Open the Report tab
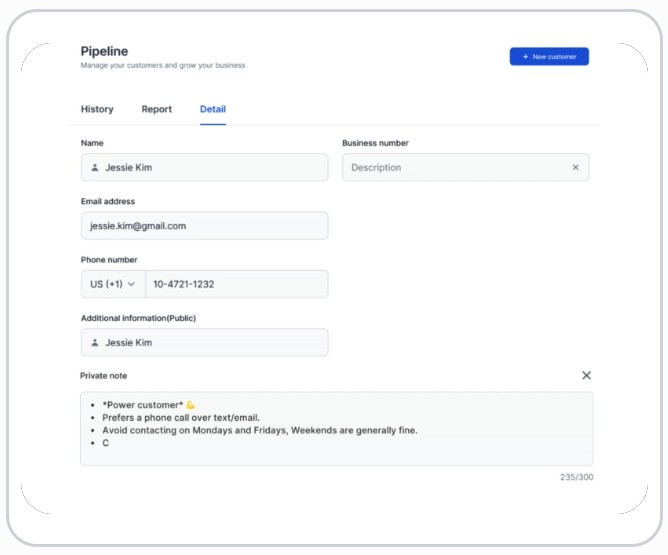 point(156,109)
